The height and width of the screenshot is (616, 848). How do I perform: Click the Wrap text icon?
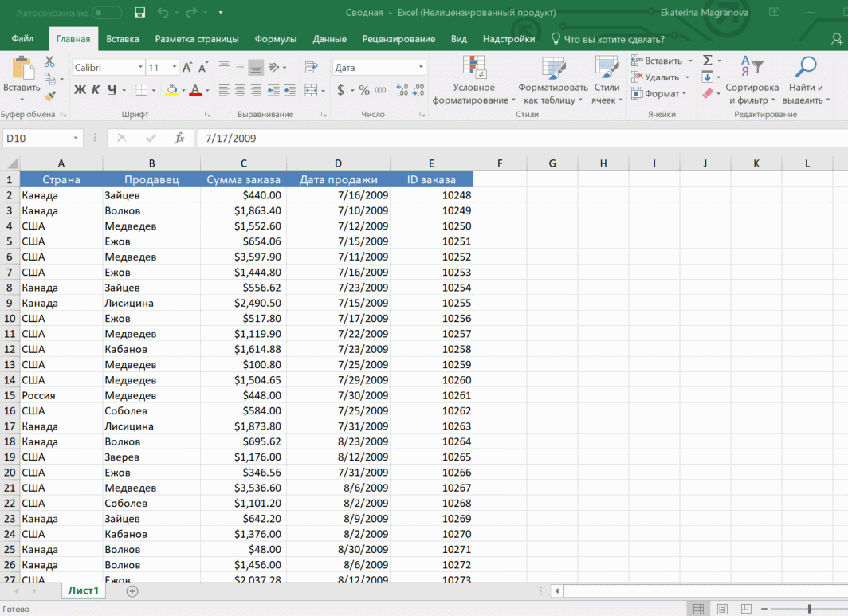pos(311,68)
